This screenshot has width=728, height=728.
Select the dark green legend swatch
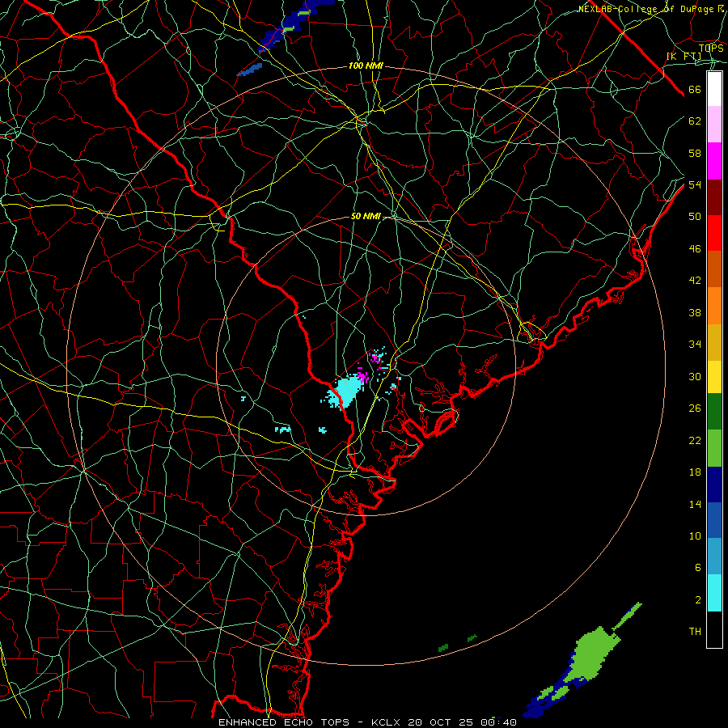[x=714, y=412]
